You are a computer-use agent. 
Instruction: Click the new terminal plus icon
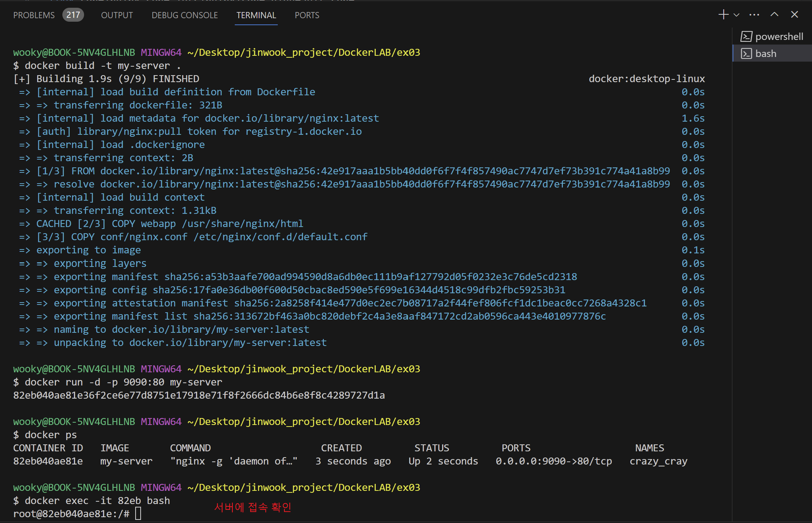[x=723, y=15]
